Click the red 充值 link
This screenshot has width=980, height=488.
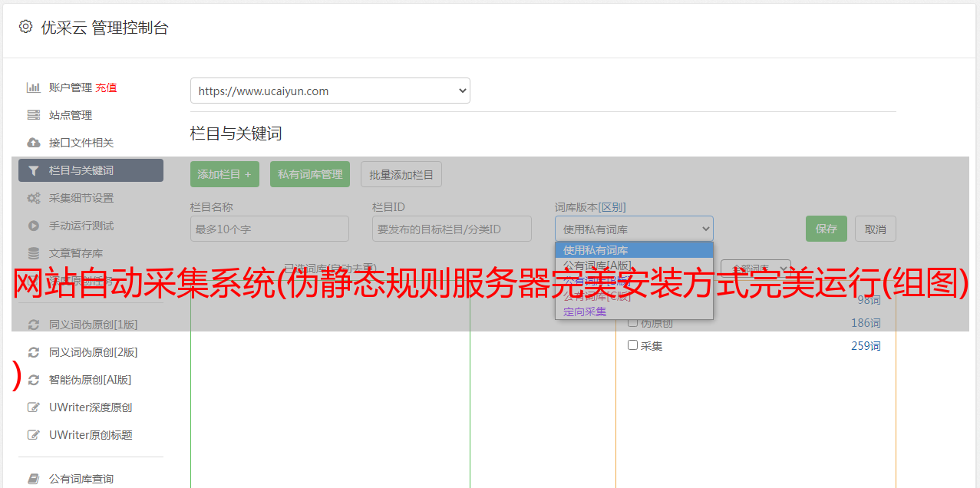(106, 87)
